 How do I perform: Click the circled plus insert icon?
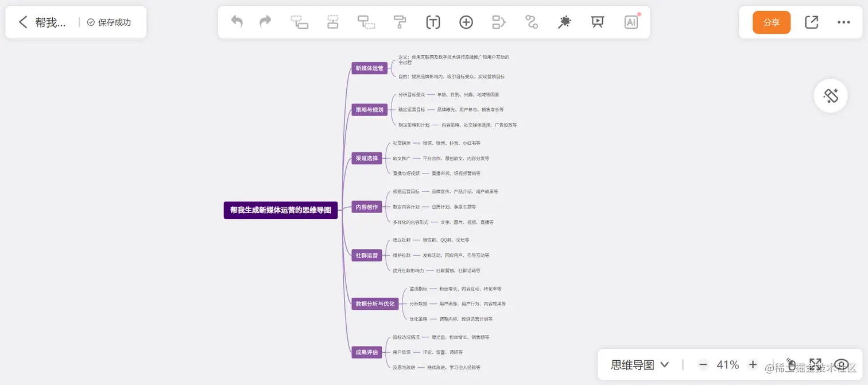pyautogui.click(x=466, y=22)
